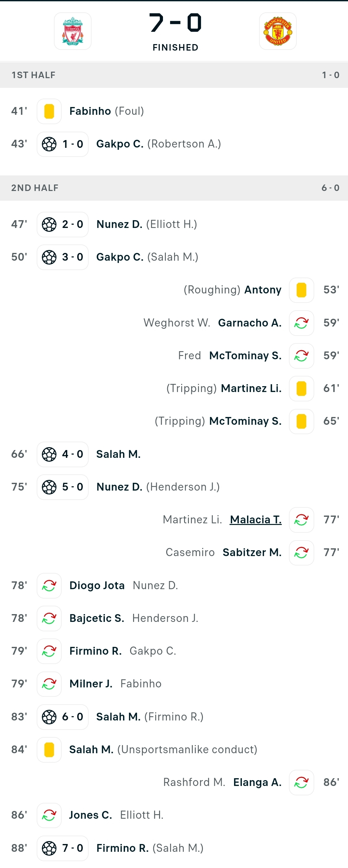Open the Manchester United team crest
The image size is (348, 868).
pyautogui.click(x=278, y=31)
